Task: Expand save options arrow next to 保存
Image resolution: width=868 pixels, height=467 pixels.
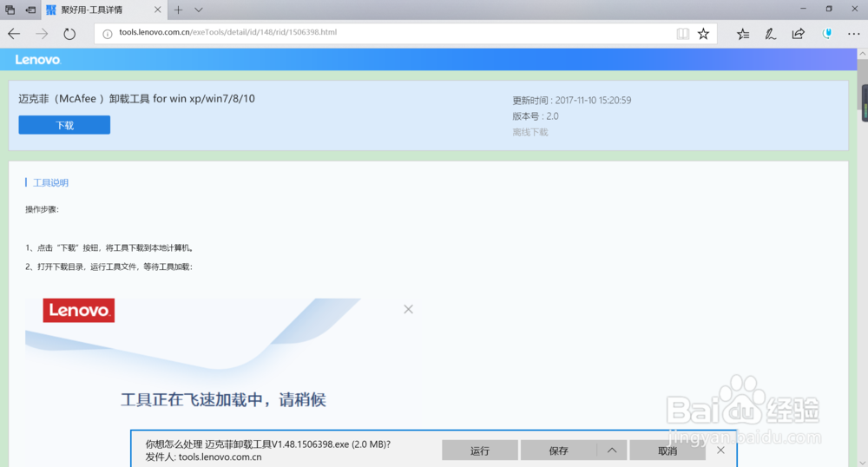Action: [612, 451]
